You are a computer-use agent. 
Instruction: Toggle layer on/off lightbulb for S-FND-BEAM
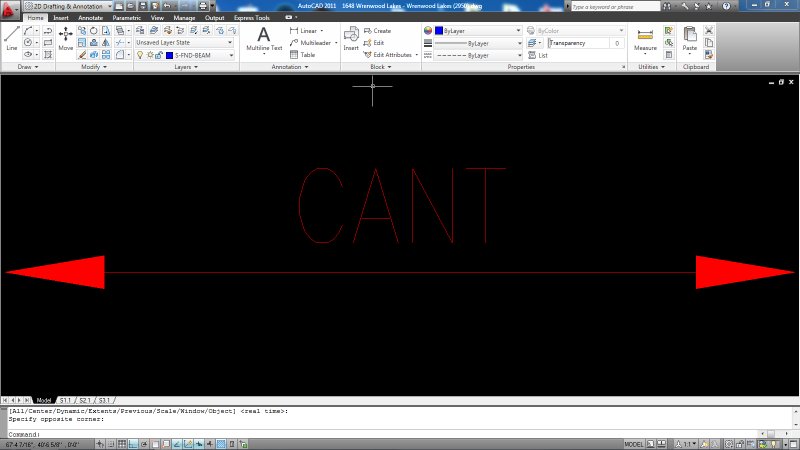coord(140,55)
